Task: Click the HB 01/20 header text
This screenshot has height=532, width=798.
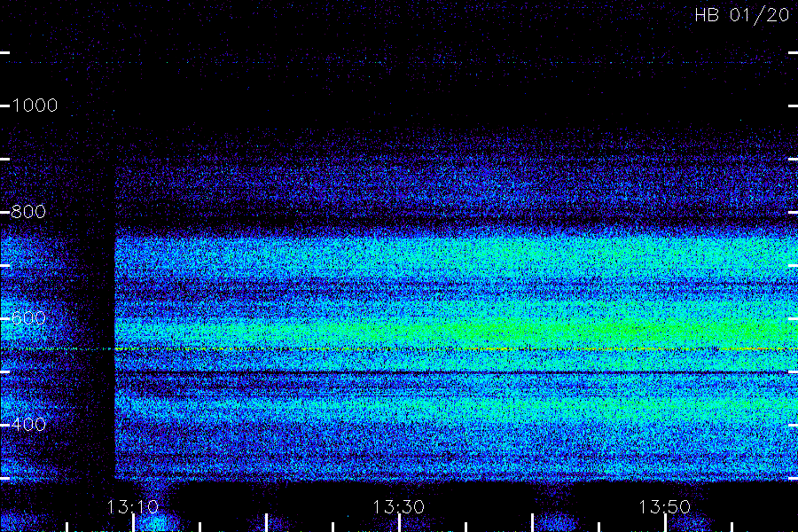Action: pos(741,15)
